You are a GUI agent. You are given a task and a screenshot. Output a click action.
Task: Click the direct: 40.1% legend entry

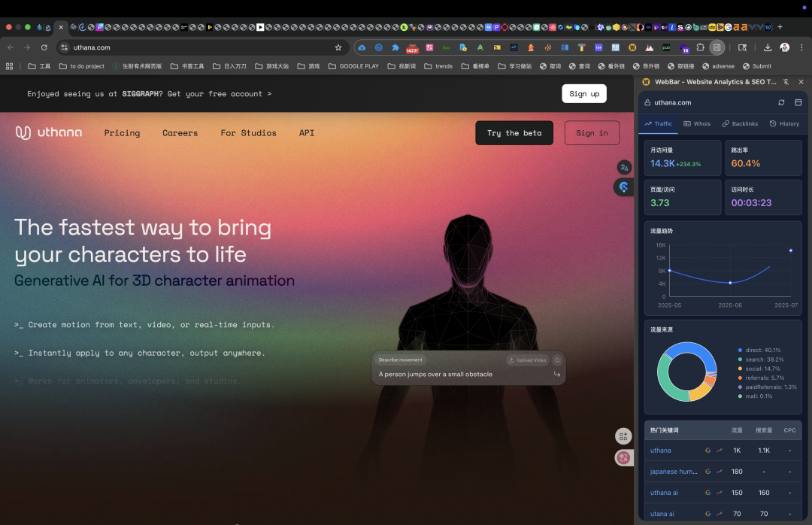pos(759,351)
